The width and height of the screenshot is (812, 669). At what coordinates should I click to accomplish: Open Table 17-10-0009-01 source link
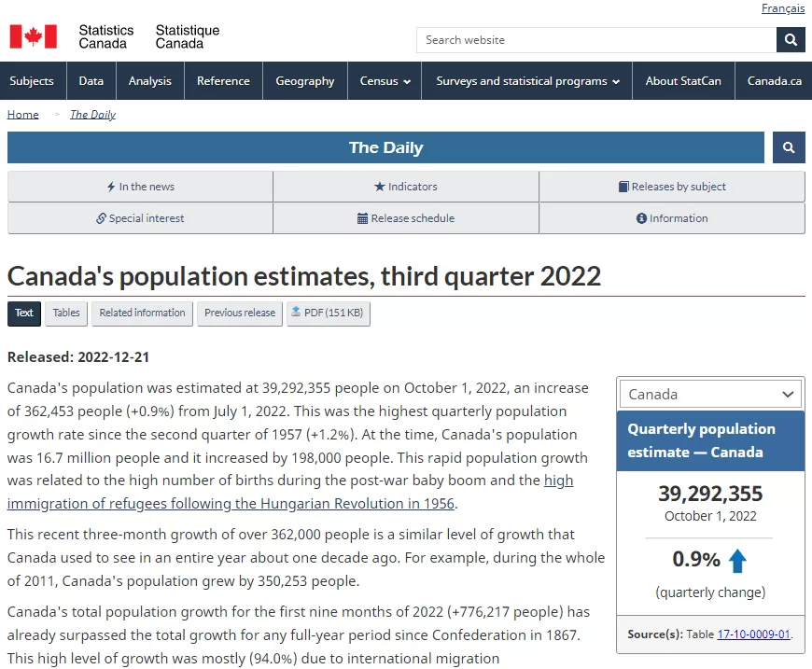753,634
